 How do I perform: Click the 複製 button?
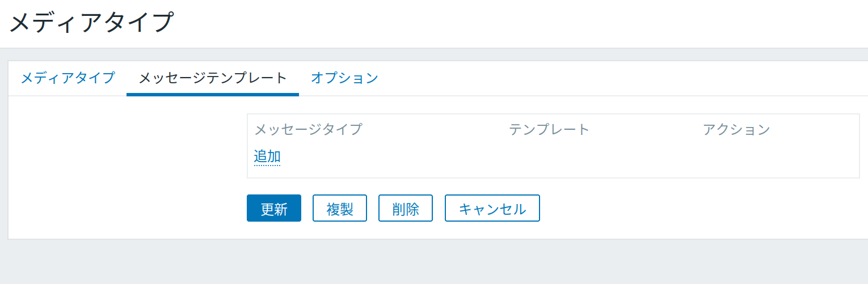click(x=340, y=209)
